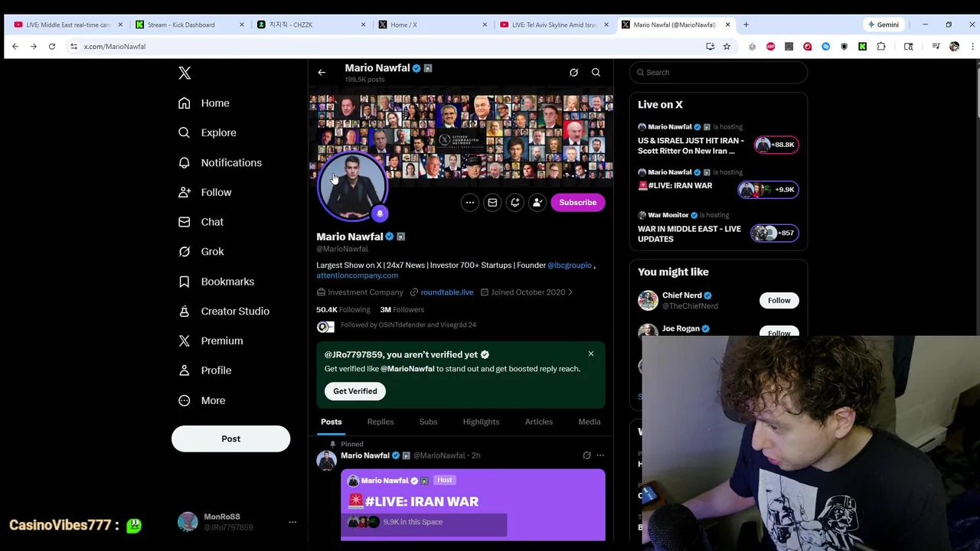Screen dimensions: 980x551
Task: Click the @ibcgroupio mention link
Action: 570,265
